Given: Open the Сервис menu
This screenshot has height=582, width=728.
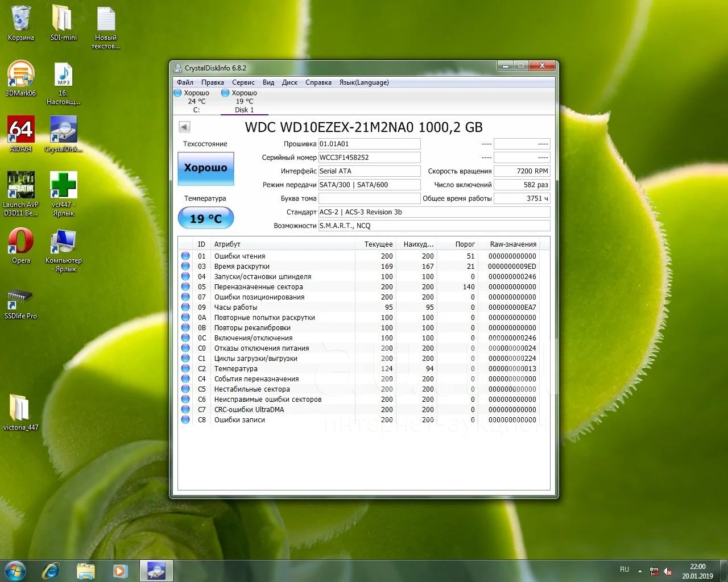Looking at the screenshot, I should pyautogui.click(x=243, y=82).
